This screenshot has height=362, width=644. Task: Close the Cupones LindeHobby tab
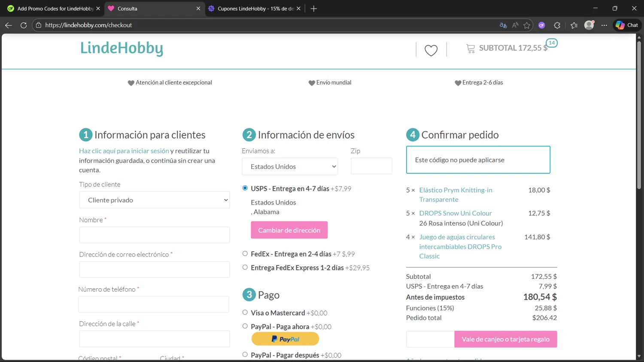pyautogui.click(x=298, y=9)
